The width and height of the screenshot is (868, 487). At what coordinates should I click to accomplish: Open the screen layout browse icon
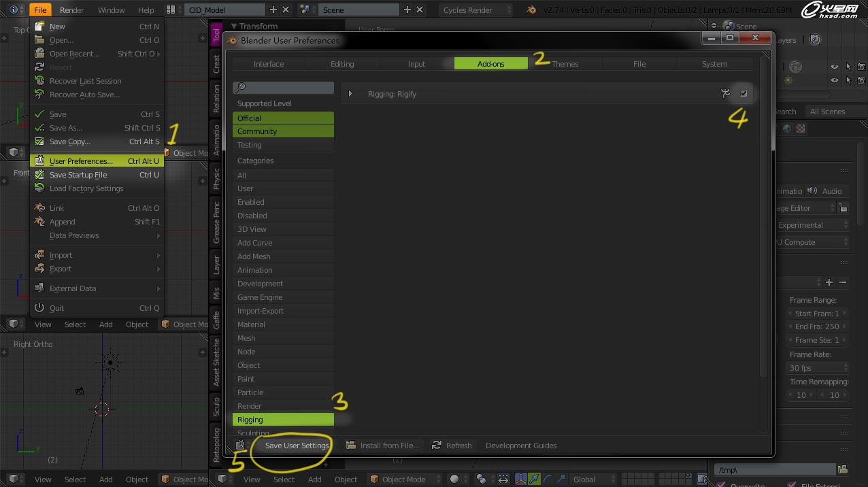(175, 10)
